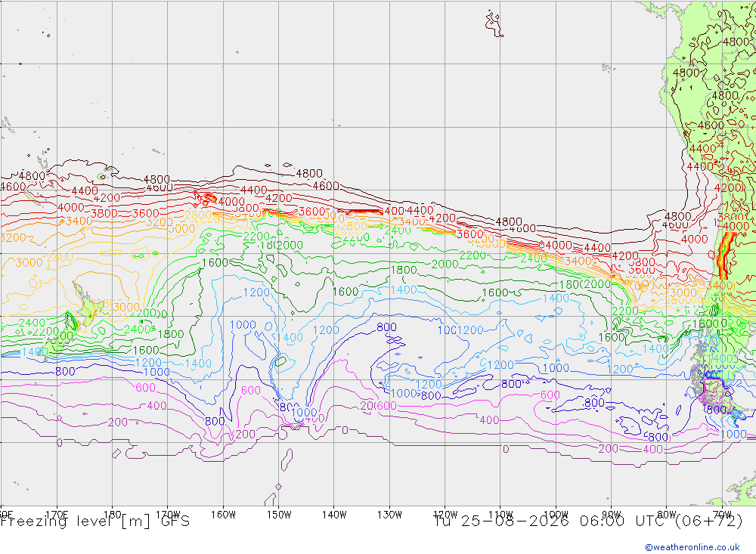Click the 160W longitude axis label
The height and width of the screenshot is (554, 756).
[x=223, y=515]
